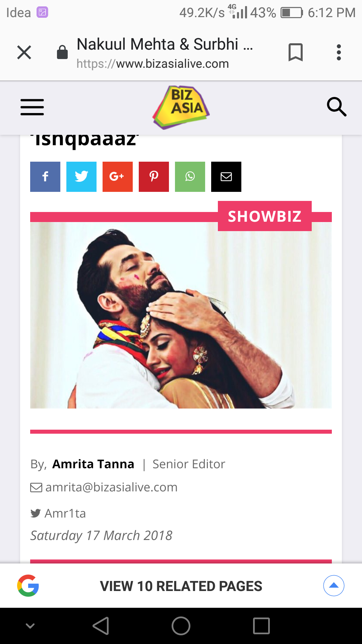
Task: Open author Amrita Tanna's profile
Action: [93, 464]
